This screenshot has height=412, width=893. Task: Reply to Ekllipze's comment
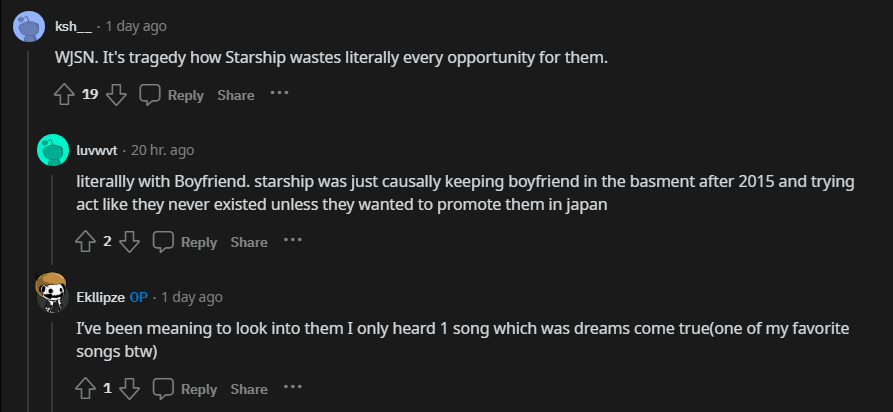pos(185,389)
